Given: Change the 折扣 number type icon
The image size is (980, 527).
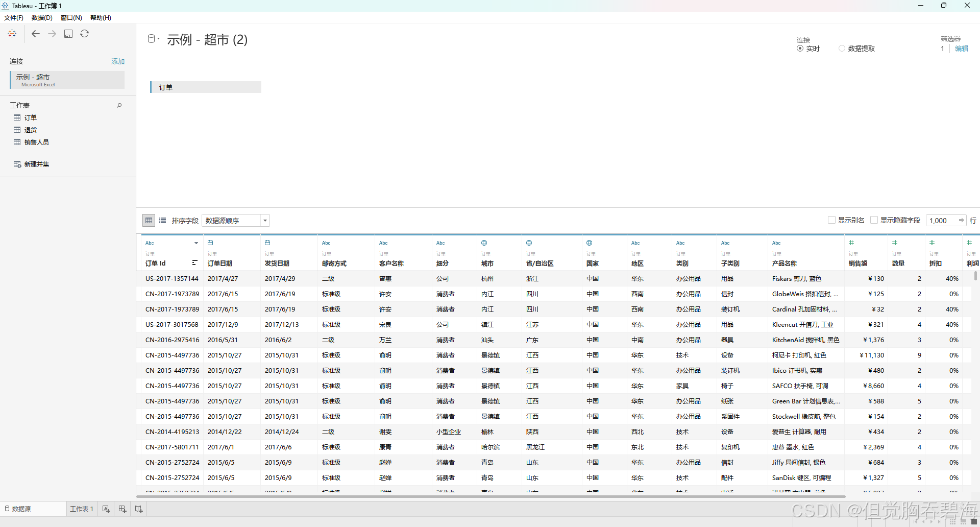Looking at the screenshot, I should 932,243.
